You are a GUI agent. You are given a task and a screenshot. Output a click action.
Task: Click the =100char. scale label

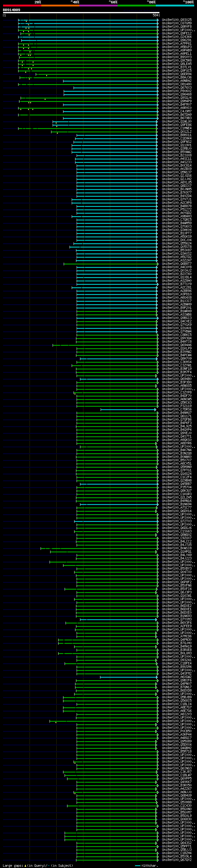[x=149, y=865]
